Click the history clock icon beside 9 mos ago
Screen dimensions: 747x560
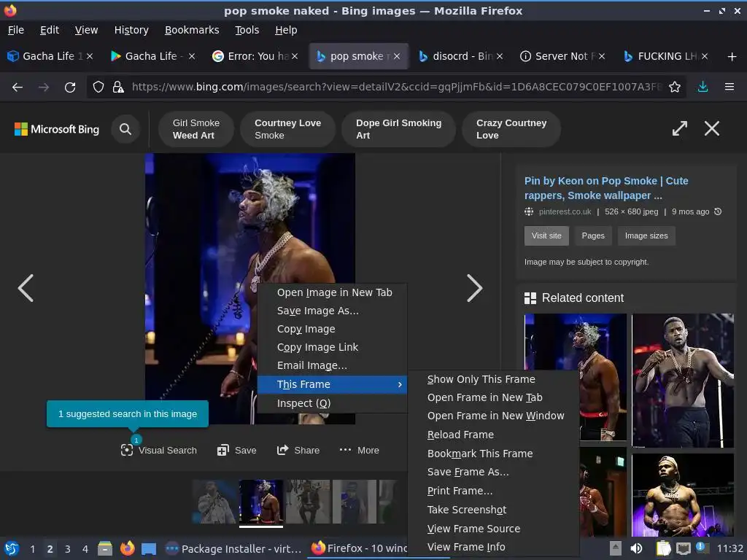pyautogui.click(x=718, y=211)
